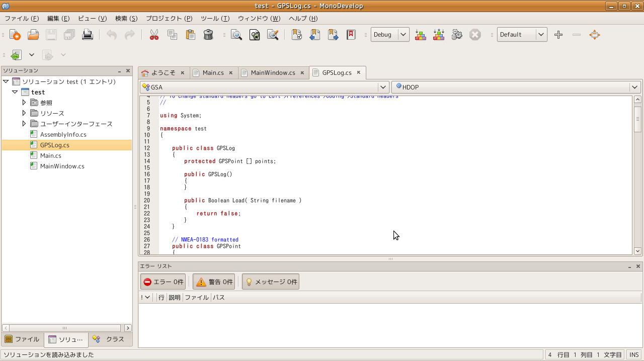Collapse the solution test root node
This screenshot has height=361, width=644.
point(6,81)
